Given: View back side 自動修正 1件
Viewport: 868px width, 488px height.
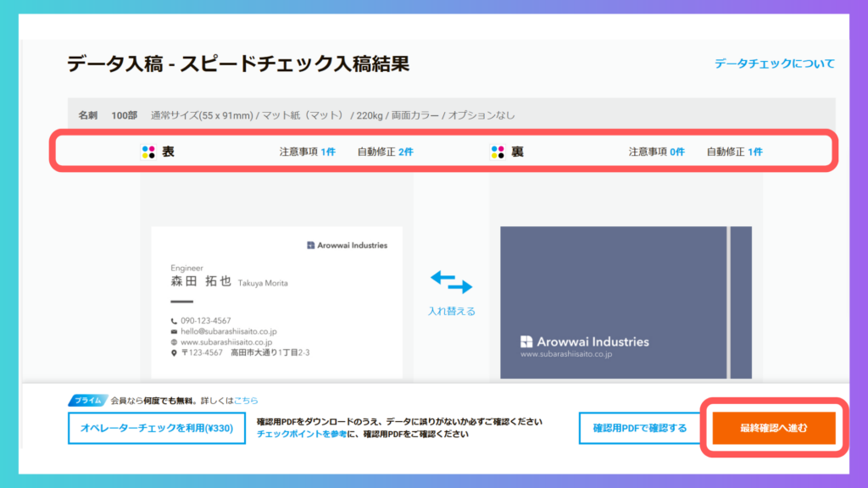Looking at the screenshot, I should click(734, 152).
